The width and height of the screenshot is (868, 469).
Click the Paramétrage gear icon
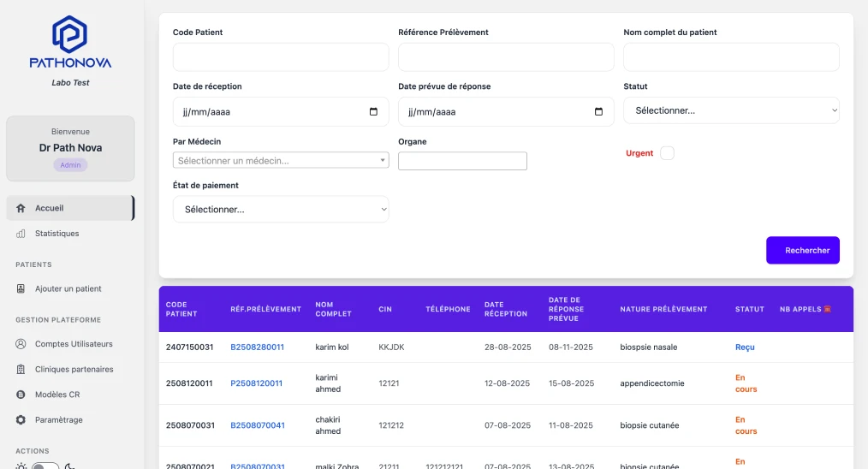coord(21,420)
